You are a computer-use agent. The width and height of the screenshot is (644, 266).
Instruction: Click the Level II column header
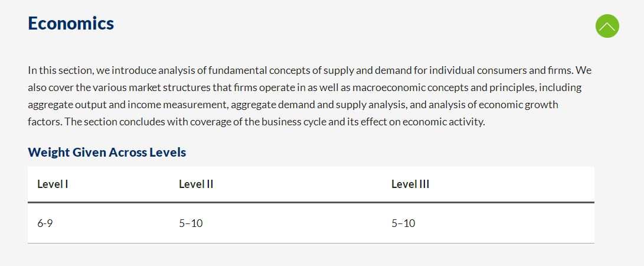pos(196,184)
